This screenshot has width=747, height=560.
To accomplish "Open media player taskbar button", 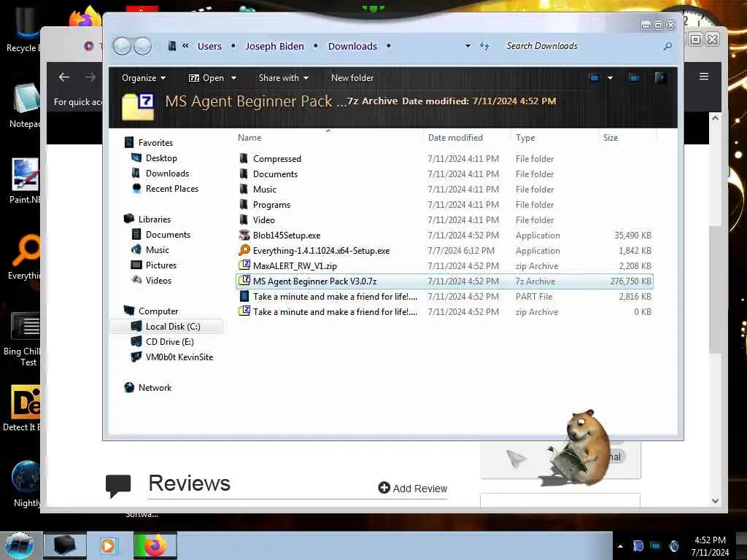I will 109,545.
